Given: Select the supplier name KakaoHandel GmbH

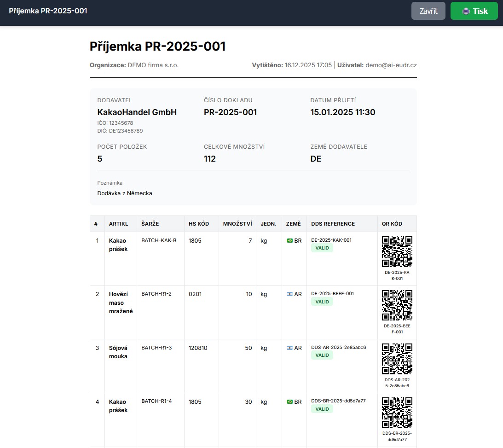Looking at the screenshot, I should coord(137,112).
